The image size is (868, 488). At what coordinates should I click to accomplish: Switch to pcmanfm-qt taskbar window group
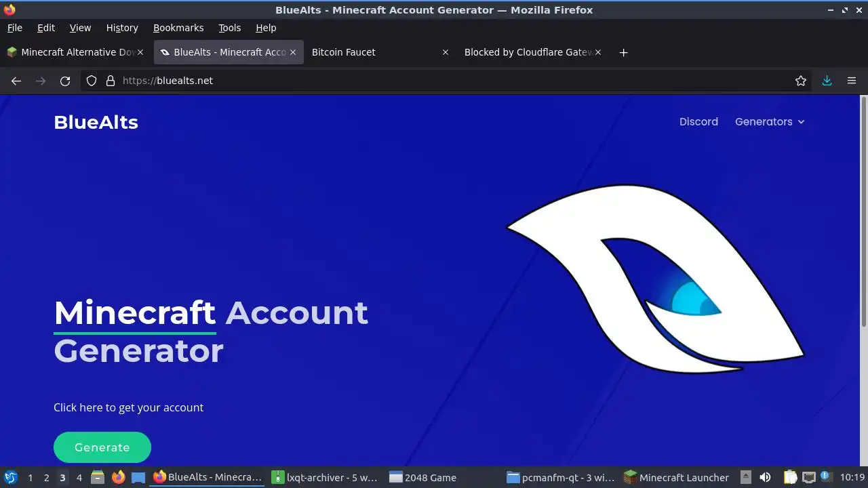(562, 478)
